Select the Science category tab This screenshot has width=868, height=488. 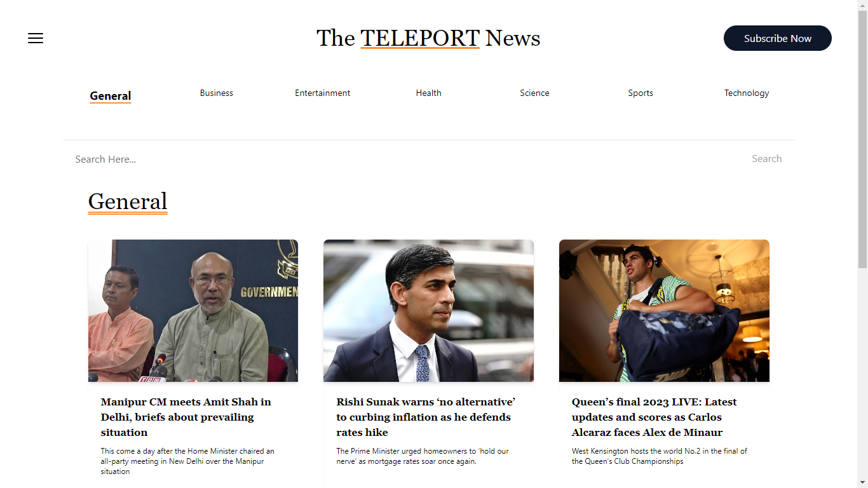(x=534, y=93)
